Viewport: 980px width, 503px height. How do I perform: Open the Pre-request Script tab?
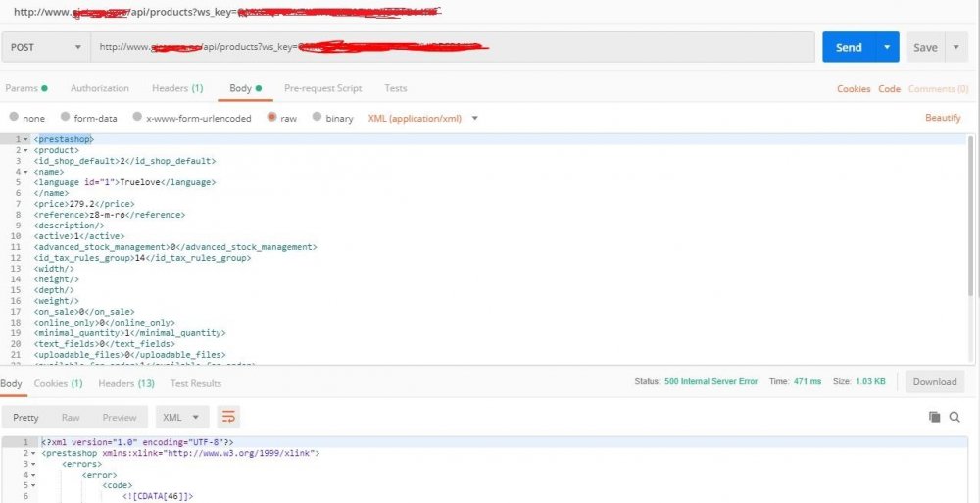[x=322, y=88]
